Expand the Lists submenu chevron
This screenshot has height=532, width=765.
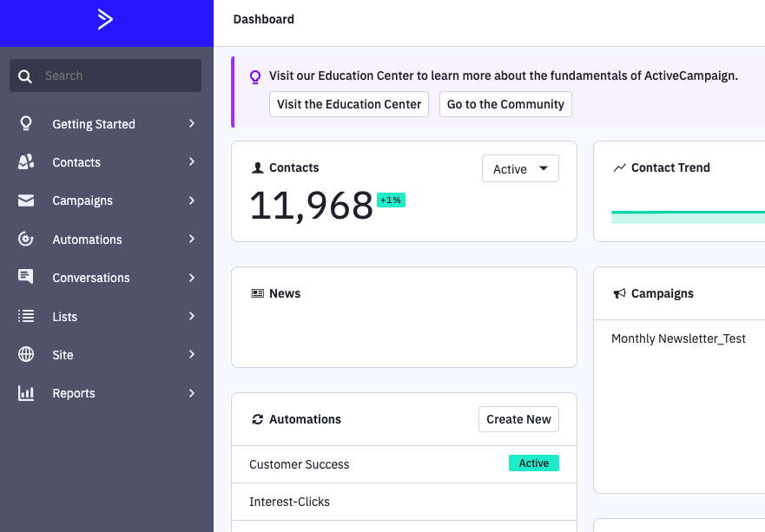click(x=192, y=317)
